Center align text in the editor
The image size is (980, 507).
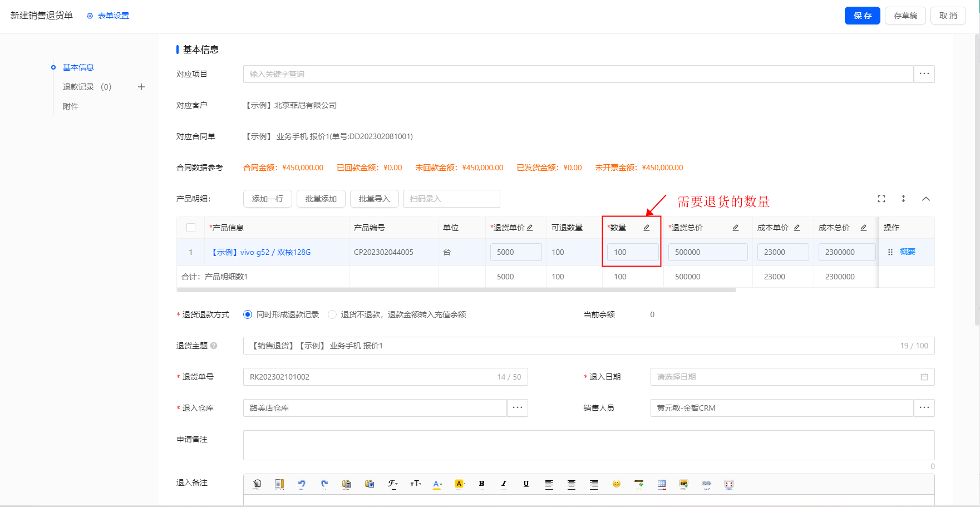[572, 484]
